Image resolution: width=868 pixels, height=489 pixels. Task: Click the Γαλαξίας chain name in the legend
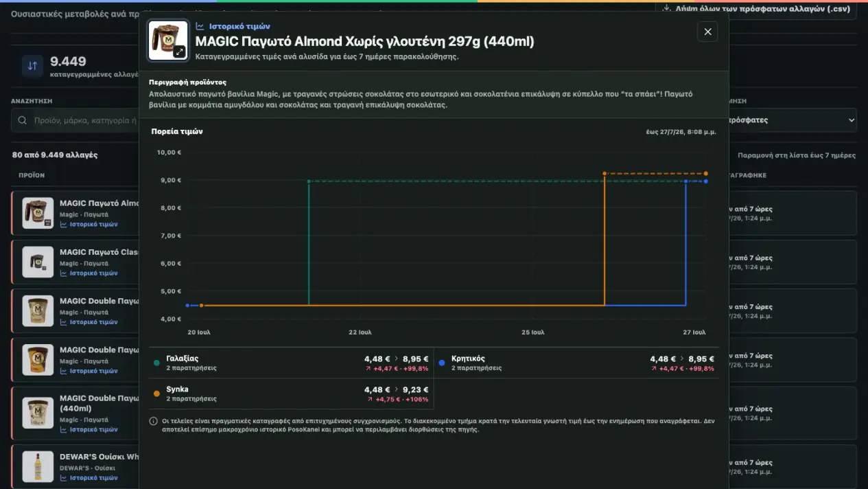pos(182,359)
